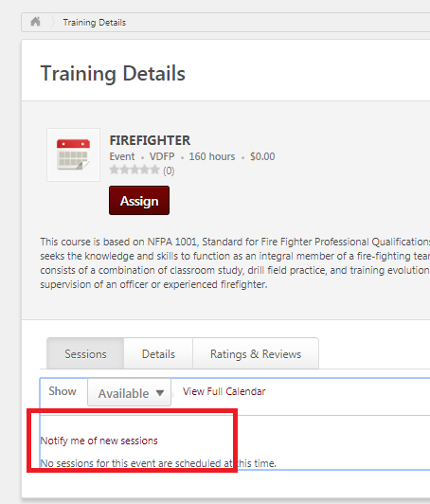Click the breadcrumb chevron separator
The image size is (430, 504).
pos(53,22)
